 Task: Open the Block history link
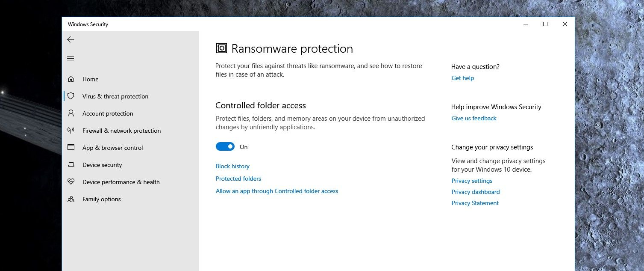pyautogui.click(x=232, y=166)
